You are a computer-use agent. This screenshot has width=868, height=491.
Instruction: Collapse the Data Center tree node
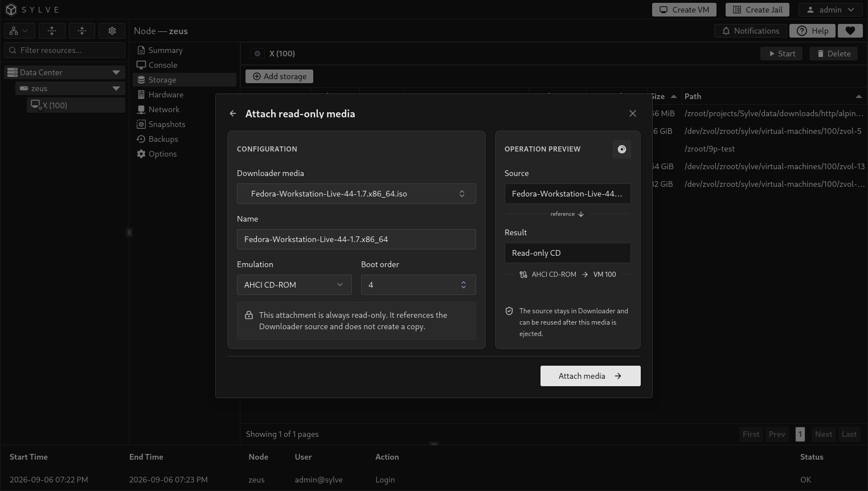pos(116,72)
